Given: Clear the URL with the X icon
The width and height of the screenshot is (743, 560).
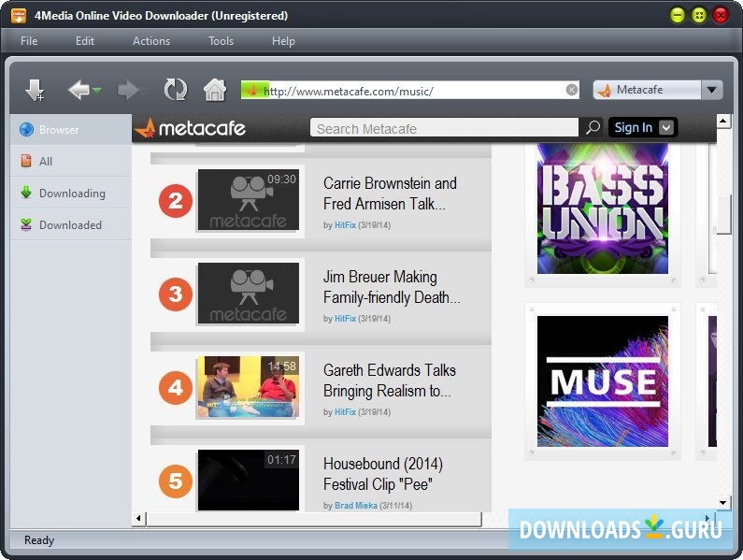Looking at the screenshot, I should click(572, 90).
